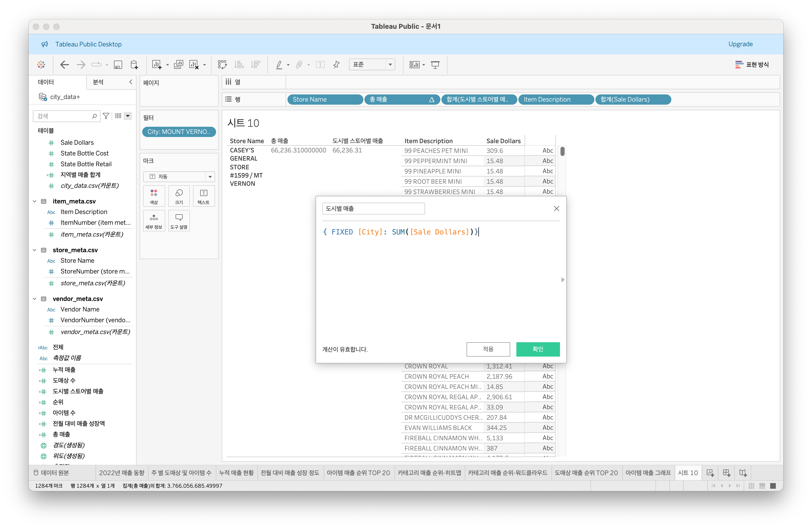Click the swap rows and columns icon

point(222,64)
